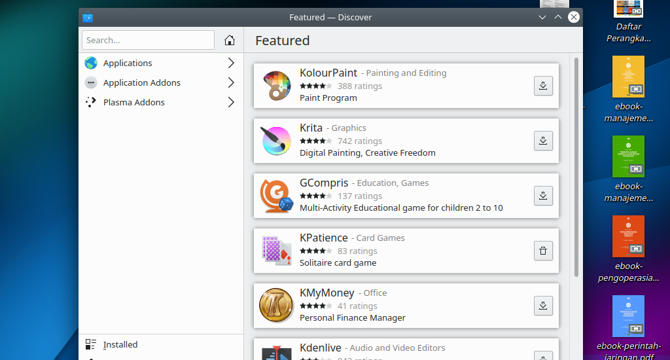This screenshot has height=360, width=670.
Task: Click GCompris's 137 ratings text
Action: pyautogui.click(x=360, y=196)
